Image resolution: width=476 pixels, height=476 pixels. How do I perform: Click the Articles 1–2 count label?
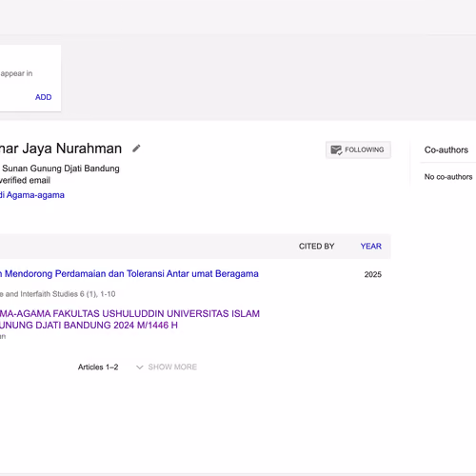98,367
